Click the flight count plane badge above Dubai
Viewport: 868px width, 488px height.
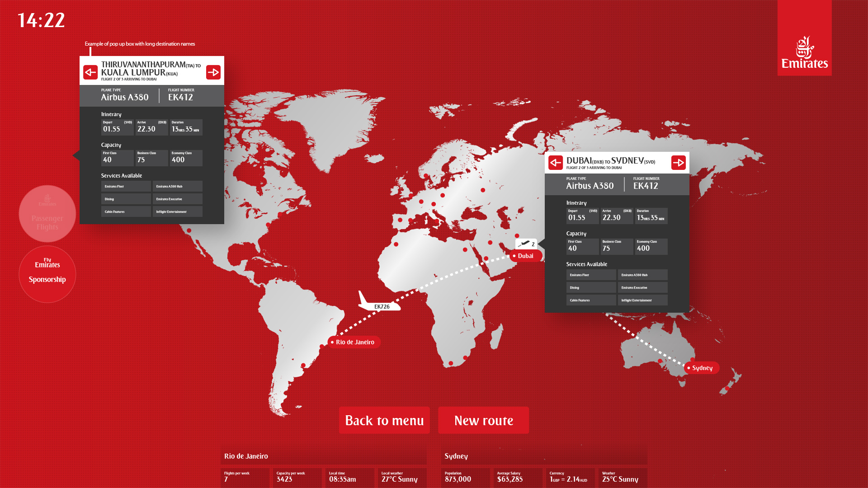526,244
